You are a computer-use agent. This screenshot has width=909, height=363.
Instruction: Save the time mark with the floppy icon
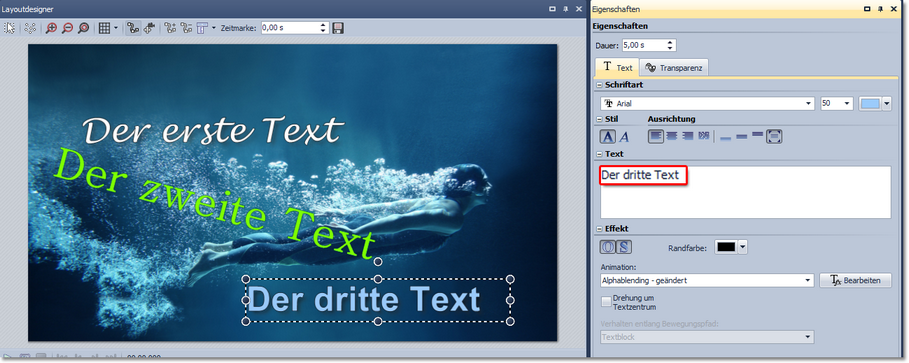(x=338, y=28)
